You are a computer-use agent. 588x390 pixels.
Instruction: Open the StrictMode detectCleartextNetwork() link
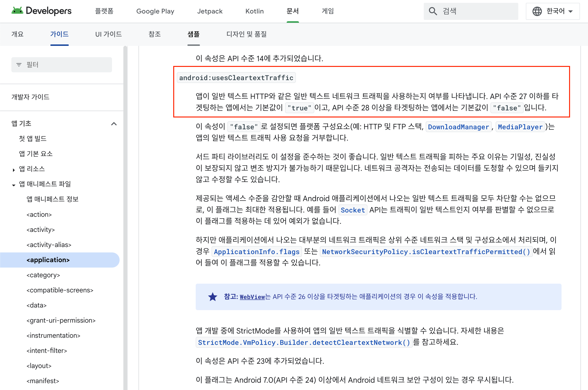[x=304, y=342]
